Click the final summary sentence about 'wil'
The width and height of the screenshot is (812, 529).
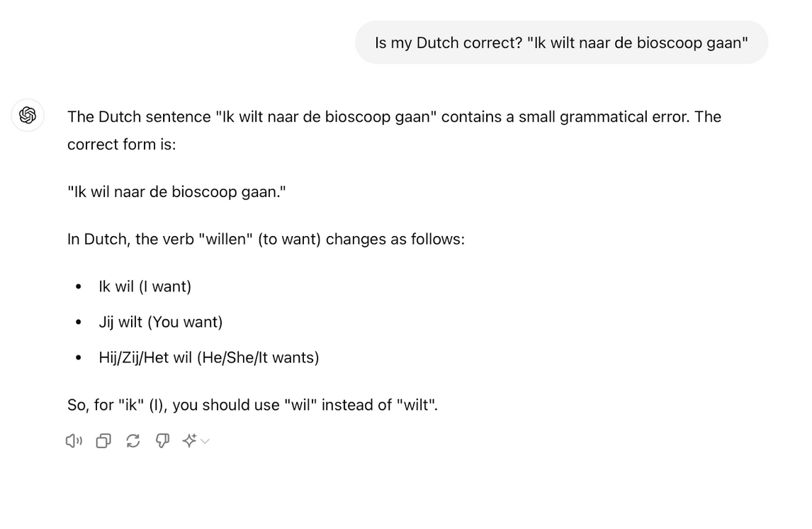(x=253, y=405)
